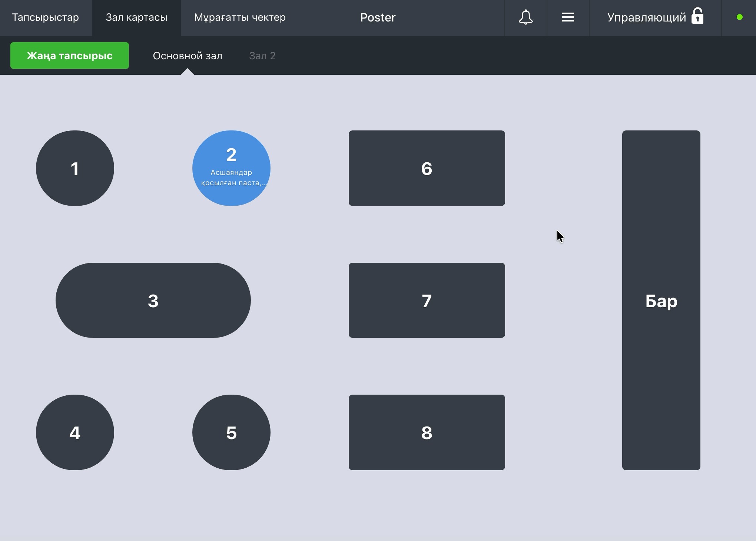Choose rectangular table 8
The height and width of the screenshot is (541, 756).
point(427,432)
